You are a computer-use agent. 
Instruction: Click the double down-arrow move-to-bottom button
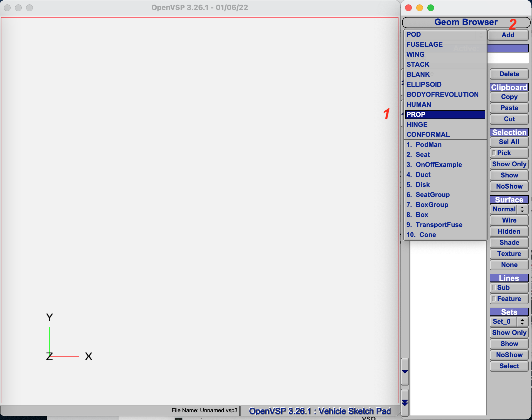tap(405, 402)
